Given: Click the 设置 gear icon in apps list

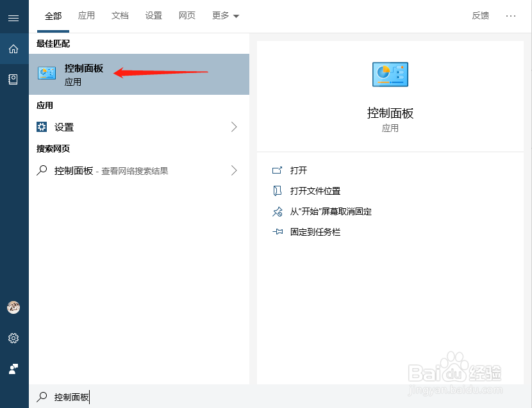Looking at the screenshot, I should (x=42, y=127).
